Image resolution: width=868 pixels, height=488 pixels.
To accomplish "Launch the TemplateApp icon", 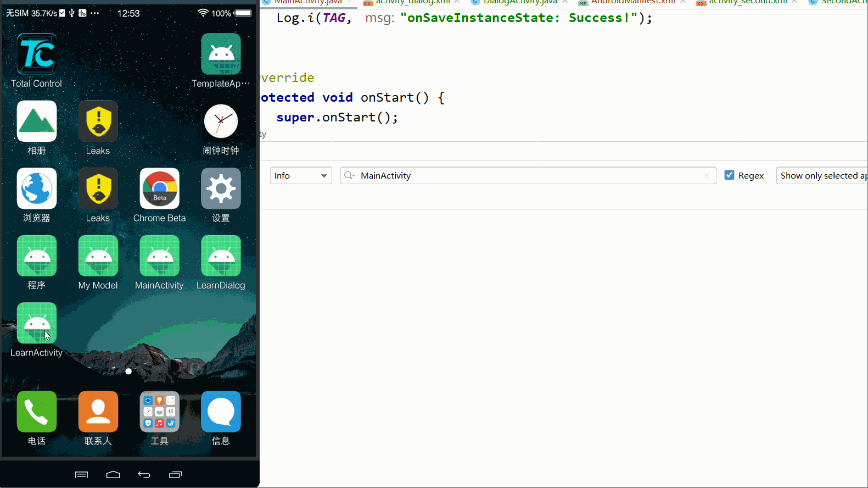I will [x=221, y=54].
